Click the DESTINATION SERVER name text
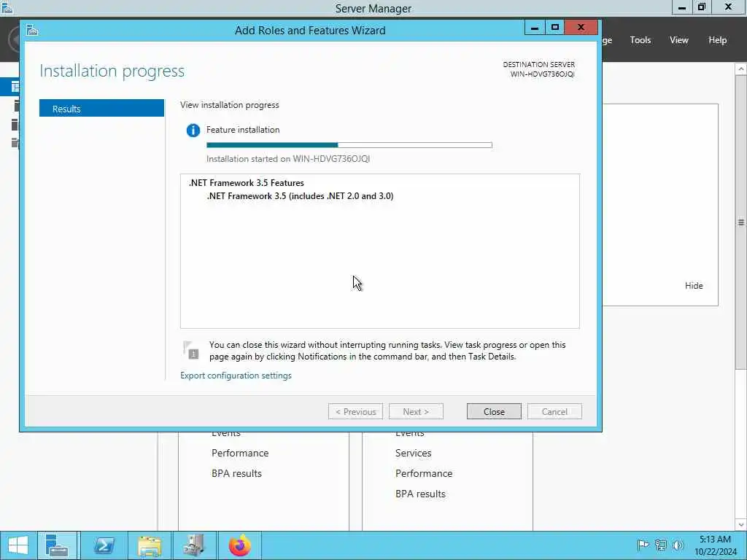 pos(542,74)
